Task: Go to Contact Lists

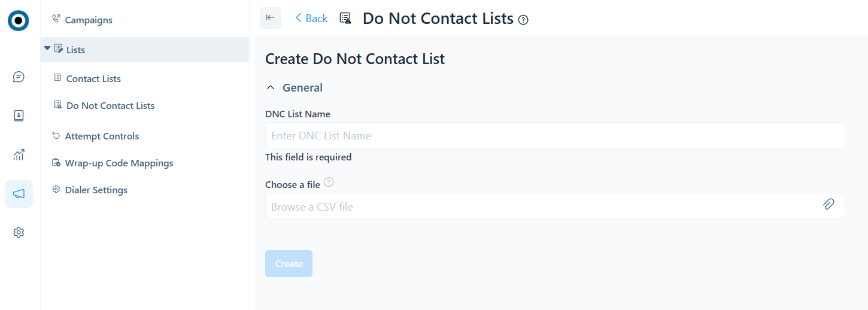Action: click(x=93, y=78)
